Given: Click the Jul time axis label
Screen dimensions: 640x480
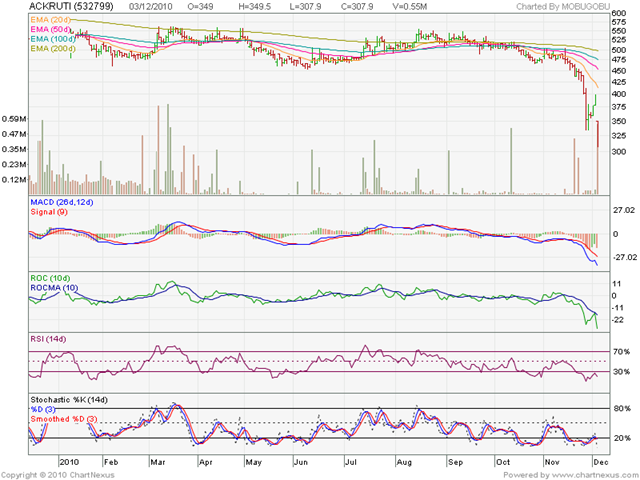Looking at the screenshot, I should pyautogui.click(x=351, y=462).
